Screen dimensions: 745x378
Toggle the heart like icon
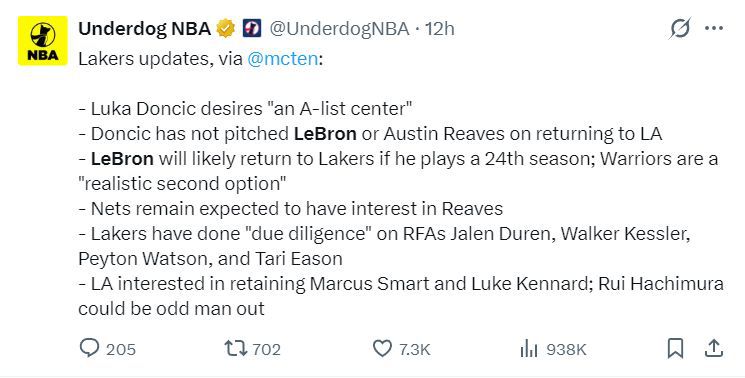382,349
